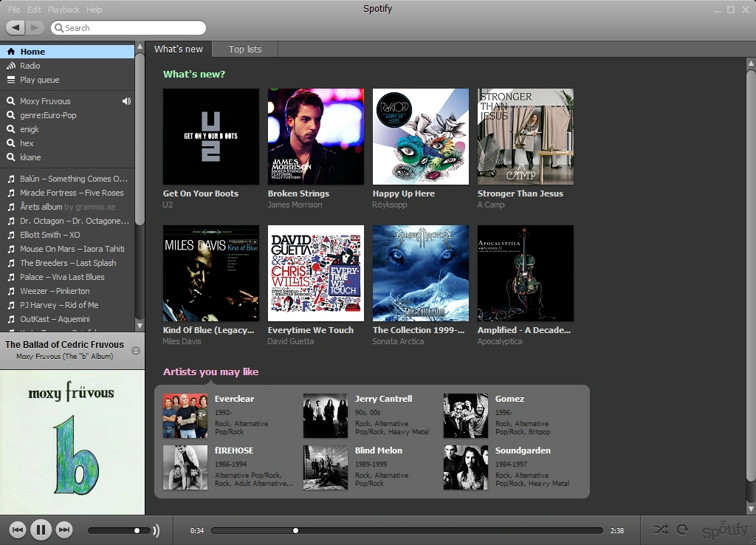Open the Broken Strings album by James Morrison
Screen dimensions: 756x545
[x=315, y=136]
